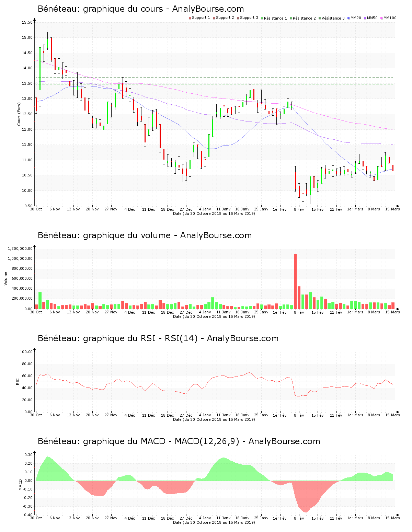Click the tall green volume bar at 30 Oct
This screenshot has width=412, height=532.
pos(40,301)
